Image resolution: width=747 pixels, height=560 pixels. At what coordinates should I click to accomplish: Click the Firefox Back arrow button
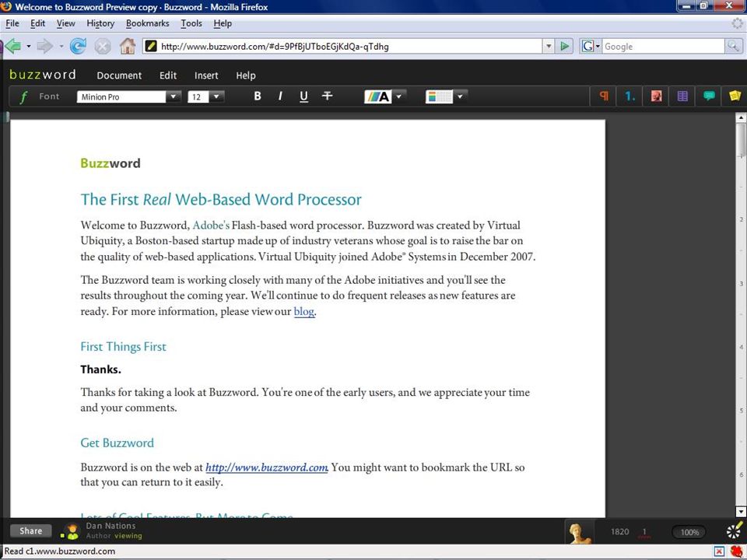click(x=13, y=46)
